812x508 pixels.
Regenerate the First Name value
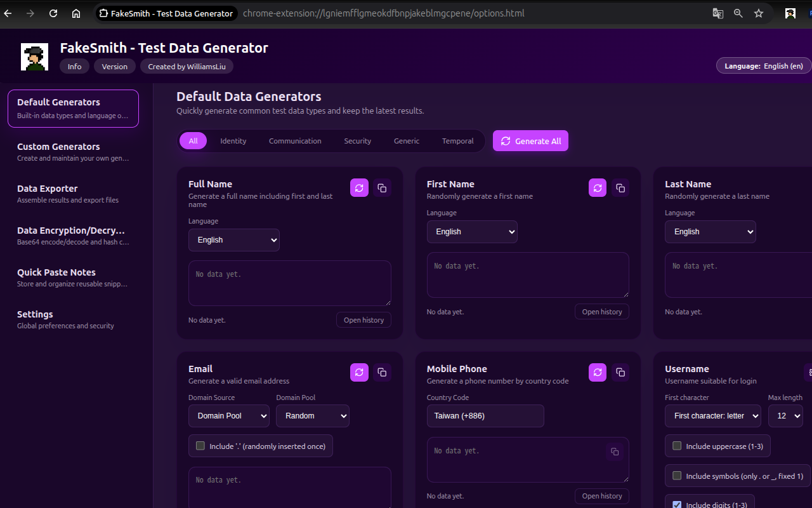[x=598, y=187]
